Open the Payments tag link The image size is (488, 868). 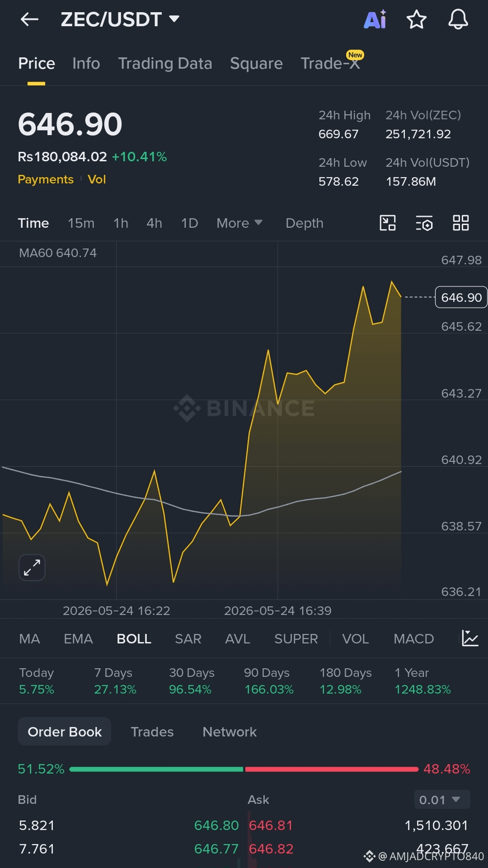46,179
